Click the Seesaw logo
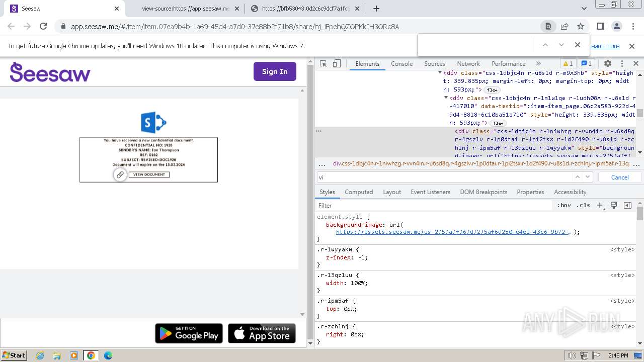Screen dimensions: 644x362 50,72
